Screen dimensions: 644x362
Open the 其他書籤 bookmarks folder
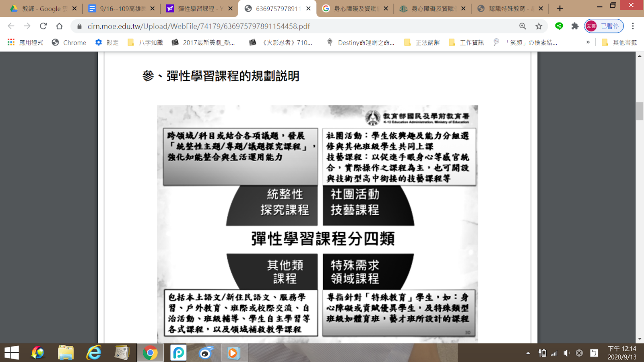point(619,42)
